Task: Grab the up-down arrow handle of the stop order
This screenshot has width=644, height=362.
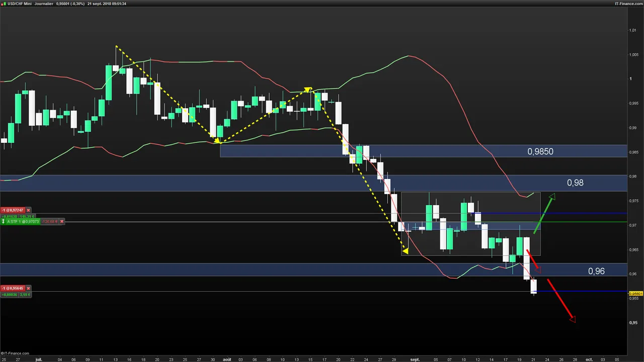Action: [x=3, y=221]
